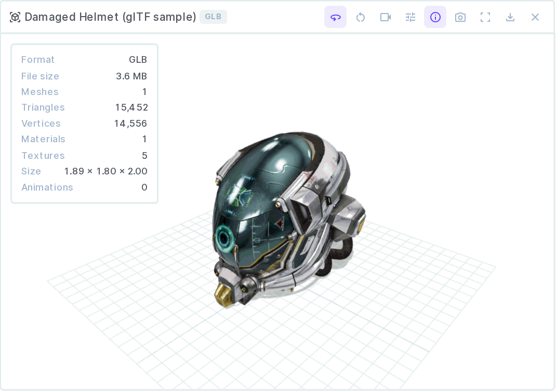556x392 pixels.
Task: Click the Materials row label
Action: coord(43,139)
